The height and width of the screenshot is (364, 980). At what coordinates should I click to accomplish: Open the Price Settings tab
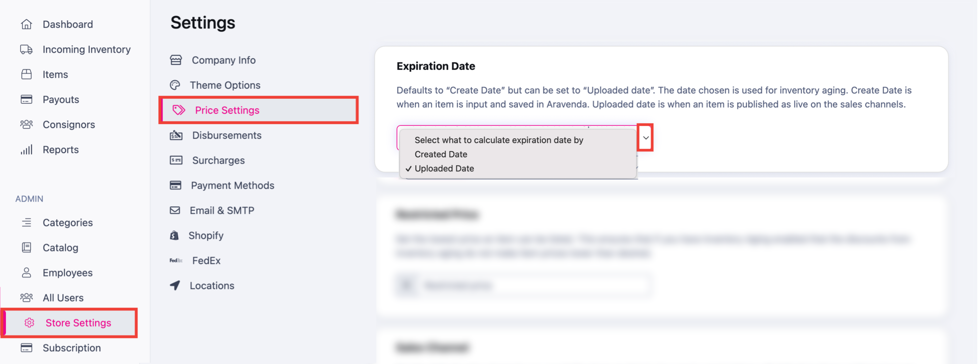point(259,110)
